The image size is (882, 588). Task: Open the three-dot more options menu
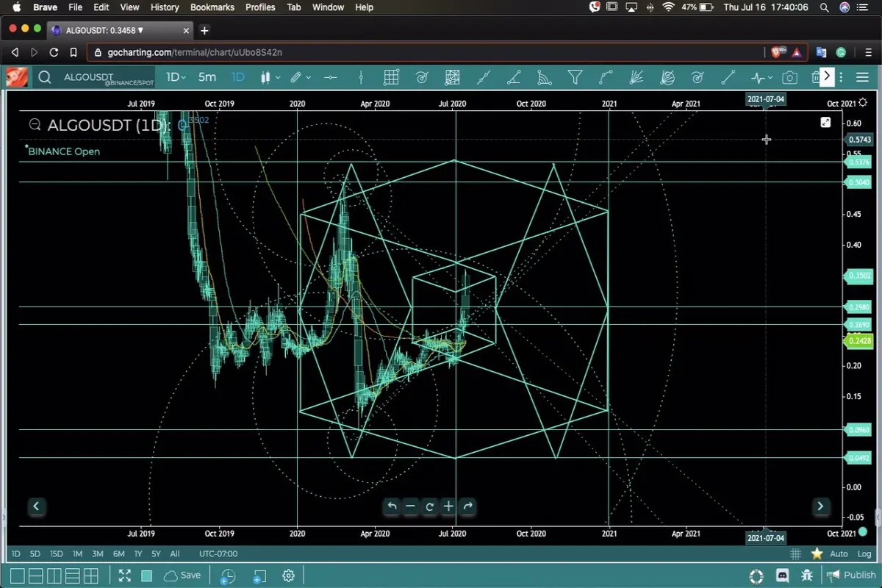841,77
